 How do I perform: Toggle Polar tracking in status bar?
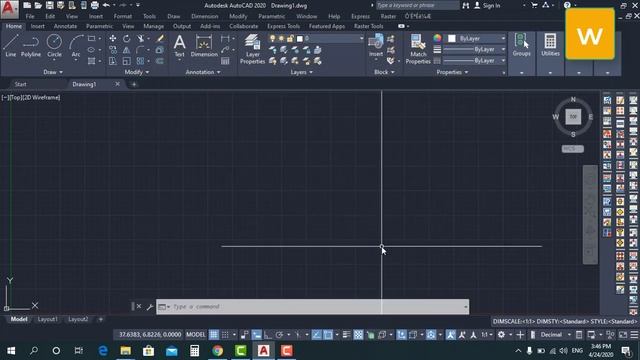point(279,335)
